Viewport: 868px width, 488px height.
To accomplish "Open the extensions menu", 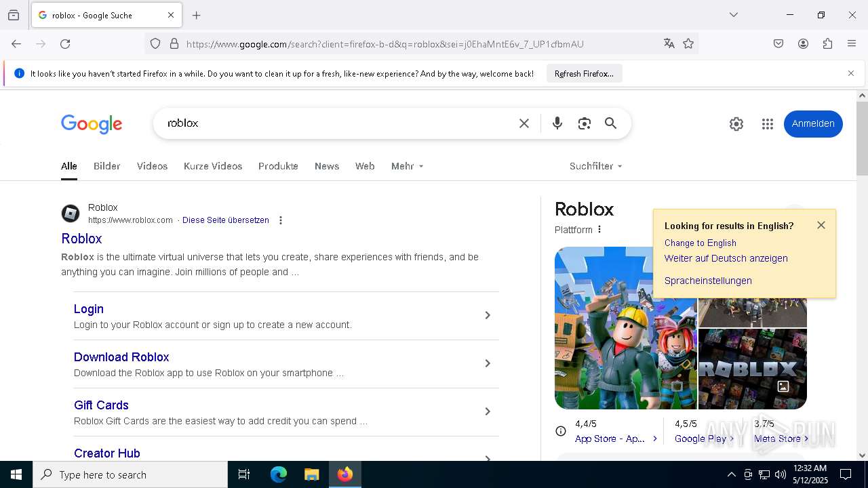I will tap(827, 44).
